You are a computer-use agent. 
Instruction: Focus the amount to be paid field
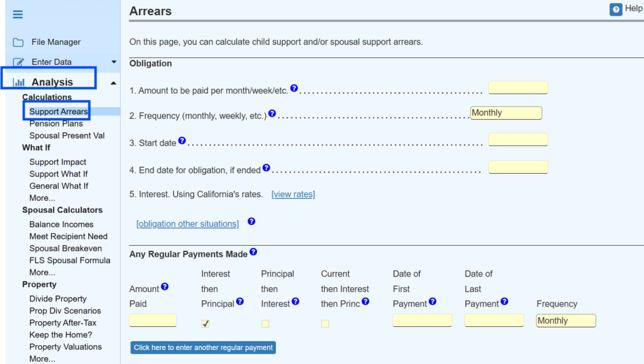pos(518,88)
